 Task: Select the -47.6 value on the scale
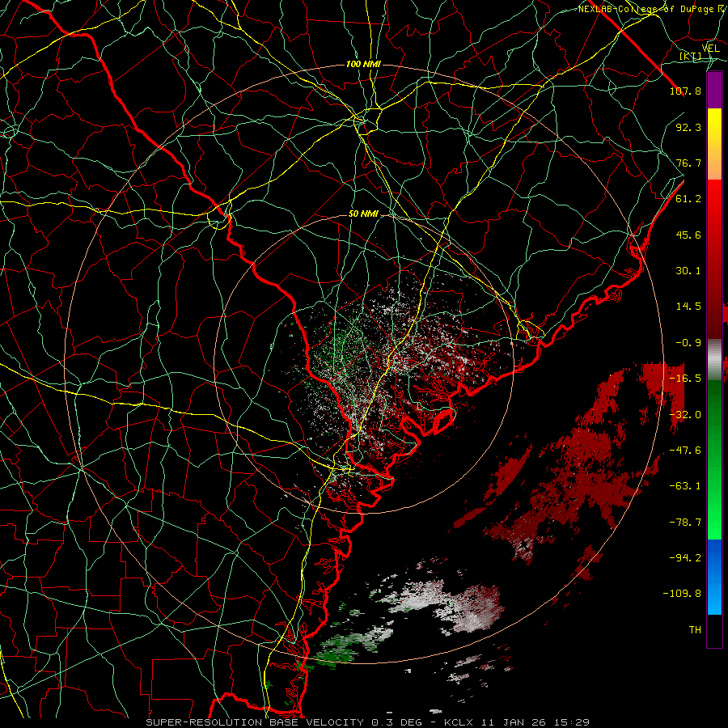tap(685, 451)
